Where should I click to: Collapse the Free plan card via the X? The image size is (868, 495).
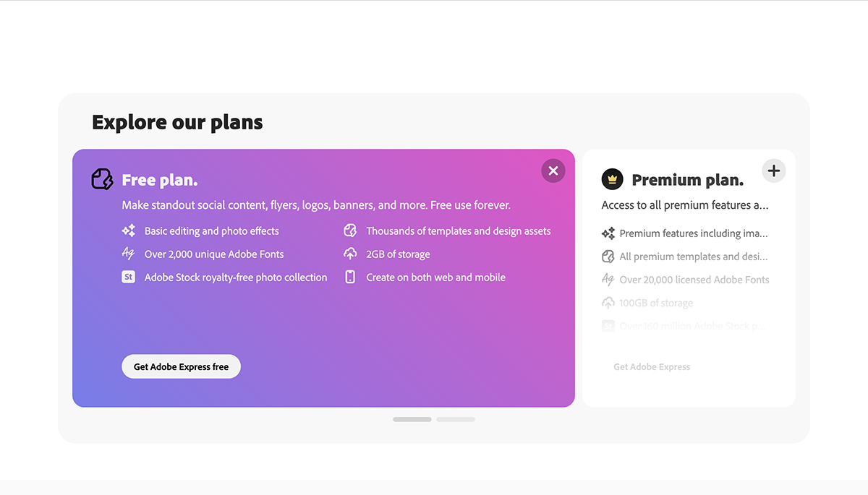553,171
